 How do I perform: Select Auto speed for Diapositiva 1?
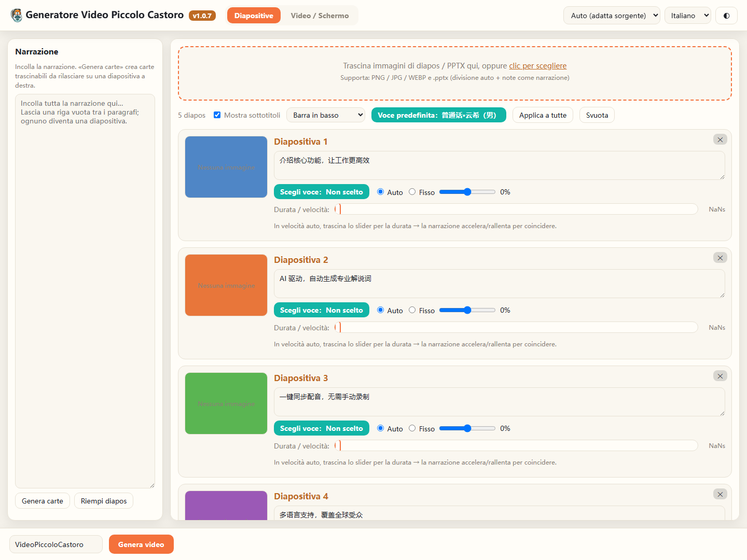[x=381, y=192]
